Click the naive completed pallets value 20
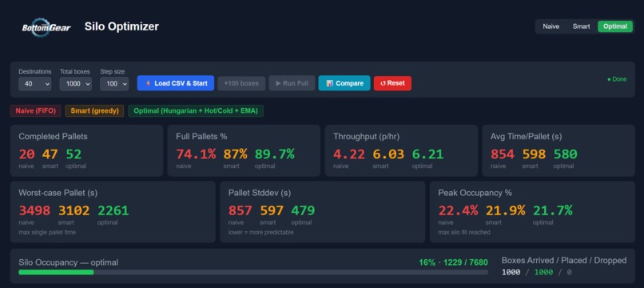Screen dimensions: 644x288 coord(26,154)
